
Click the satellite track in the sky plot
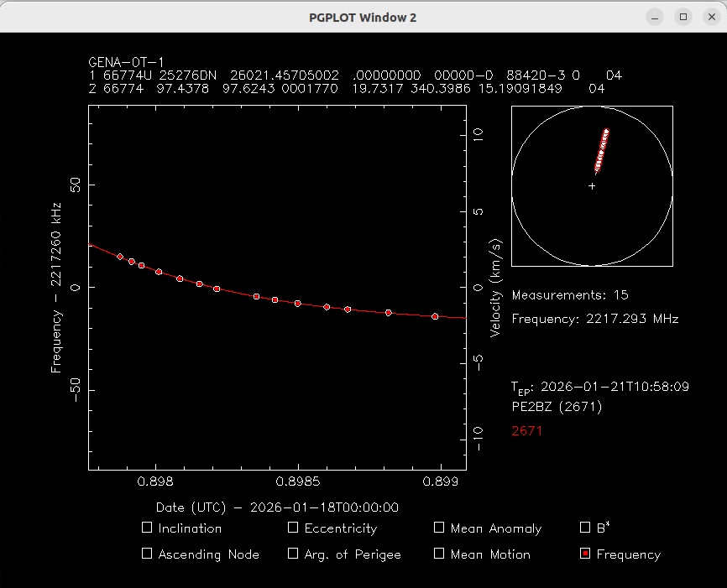point(601,150)
